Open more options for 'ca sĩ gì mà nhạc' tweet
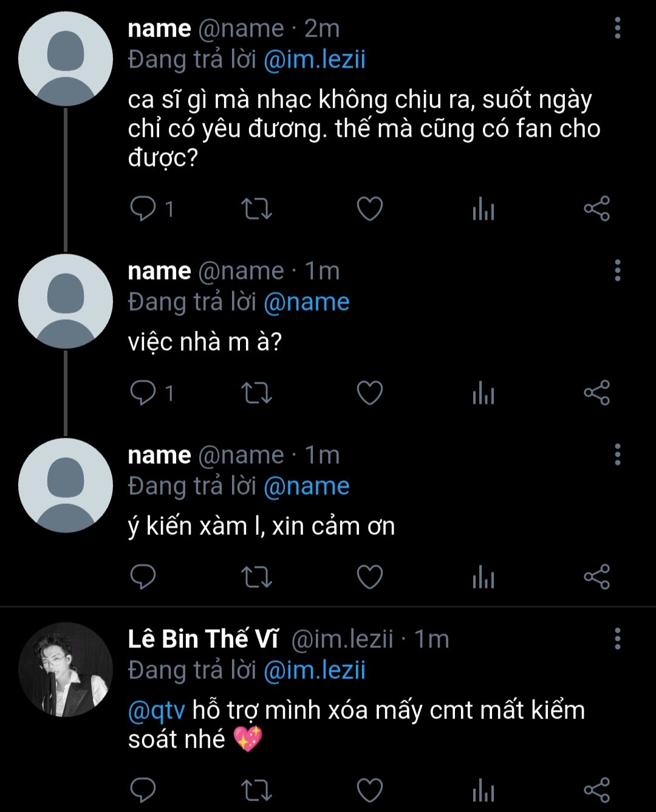 pos(617,28)
